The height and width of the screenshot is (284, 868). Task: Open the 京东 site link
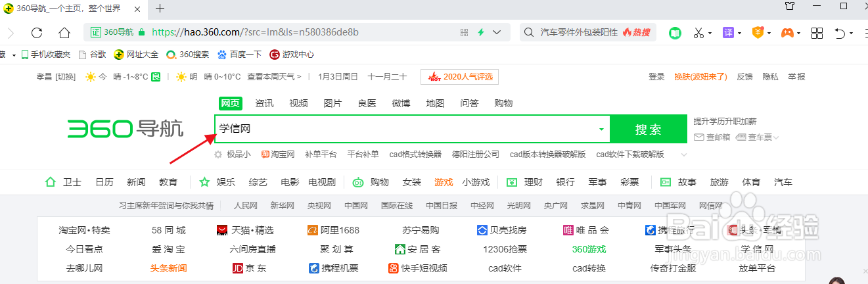click(x=250, y=268)
